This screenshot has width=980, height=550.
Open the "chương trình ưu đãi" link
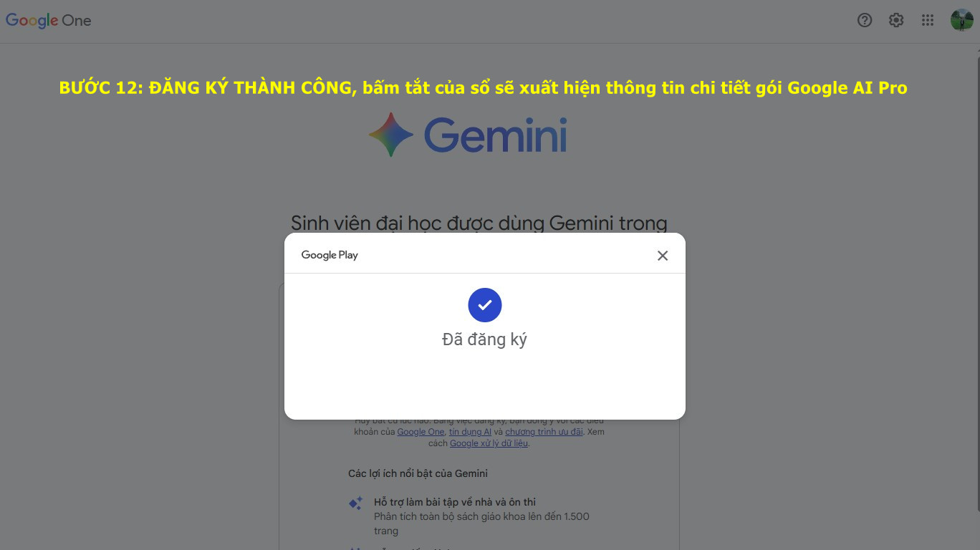click(544, 432)
